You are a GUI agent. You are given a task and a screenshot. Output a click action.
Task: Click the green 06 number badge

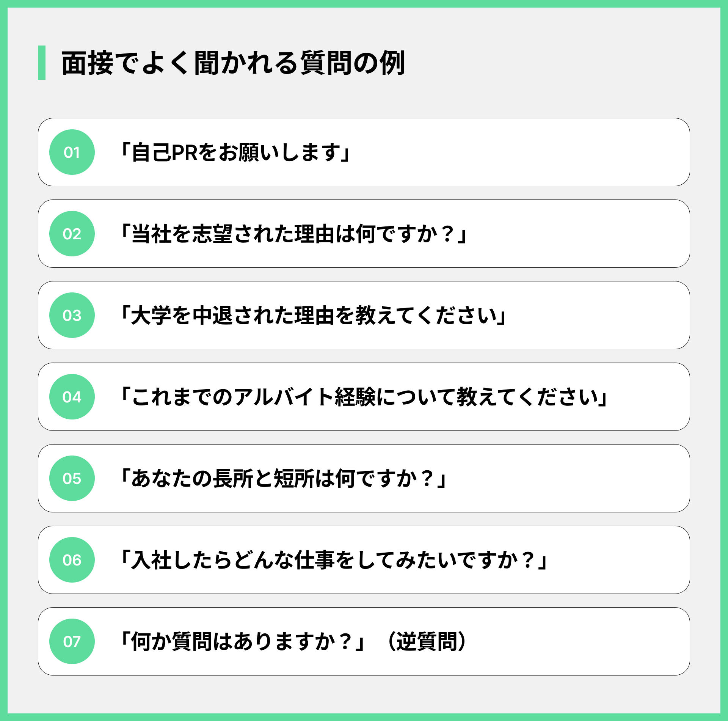(x=72, y=560)
